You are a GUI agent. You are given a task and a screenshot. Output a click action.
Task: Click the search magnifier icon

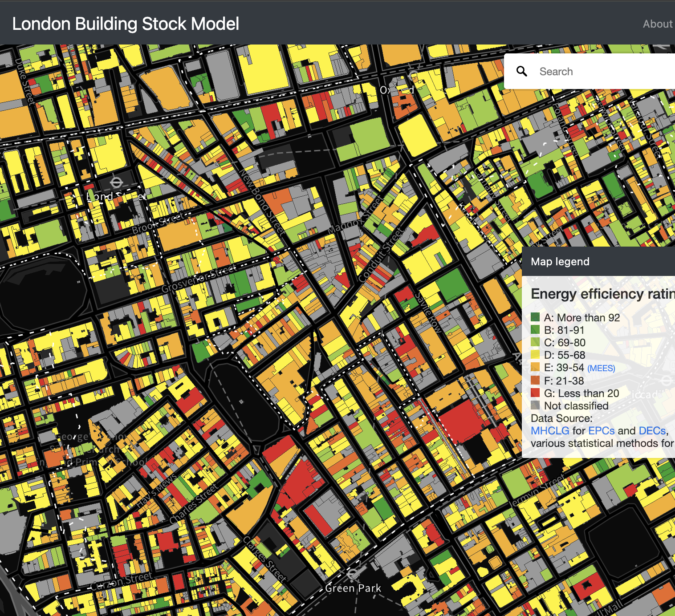522,71
